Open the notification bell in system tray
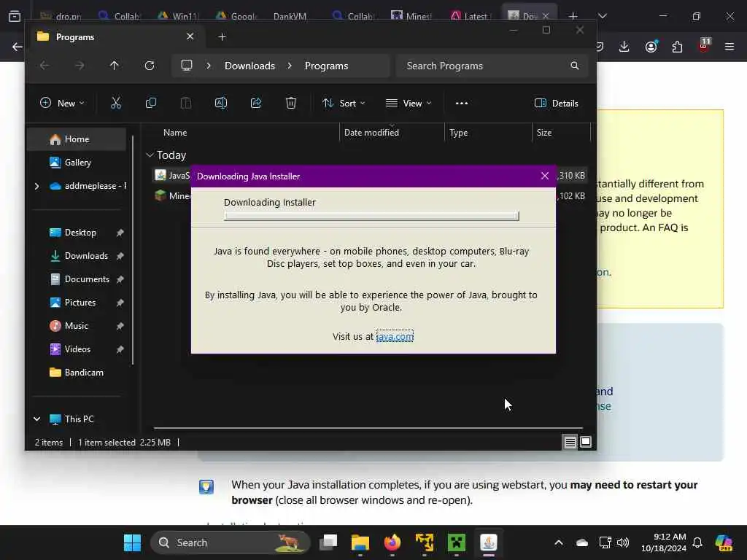 click(697, 542)
